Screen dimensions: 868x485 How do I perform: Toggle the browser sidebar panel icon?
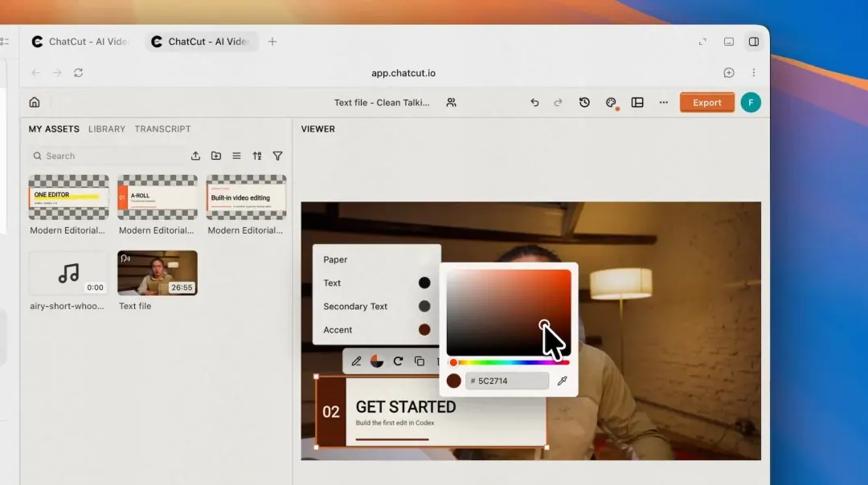click(753, 42)
